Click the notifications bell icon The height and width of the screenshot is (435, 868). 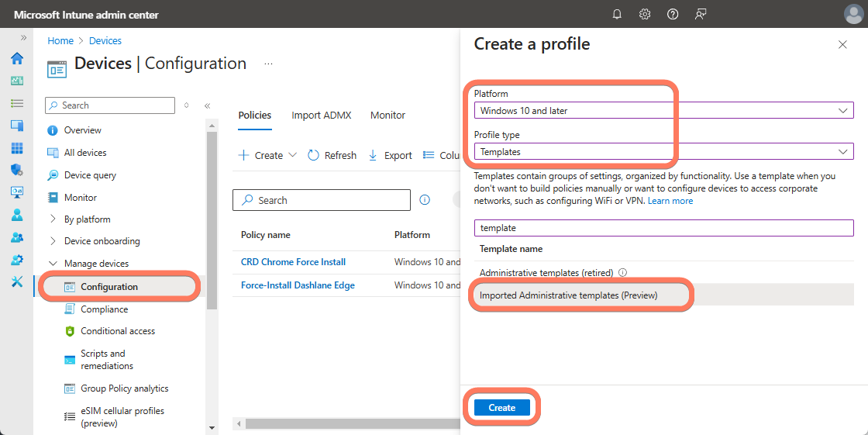click(x=617, y=14)
